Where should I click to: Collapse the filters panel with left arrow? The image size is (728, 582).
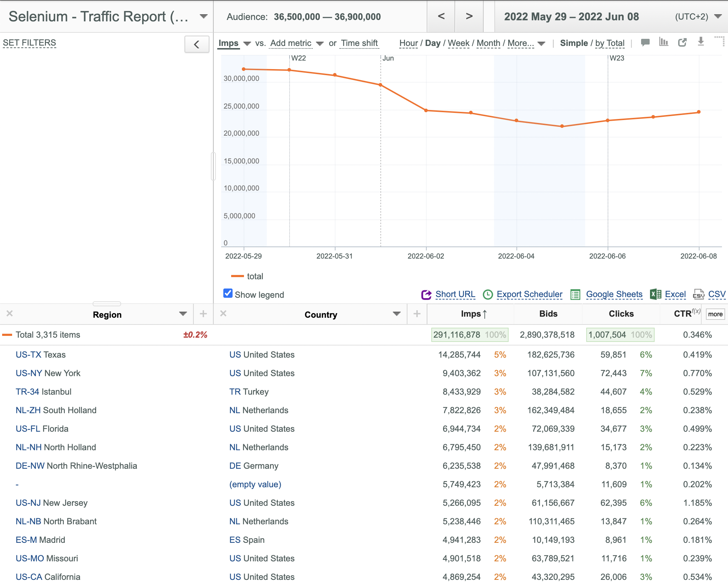tap(197, 45)
